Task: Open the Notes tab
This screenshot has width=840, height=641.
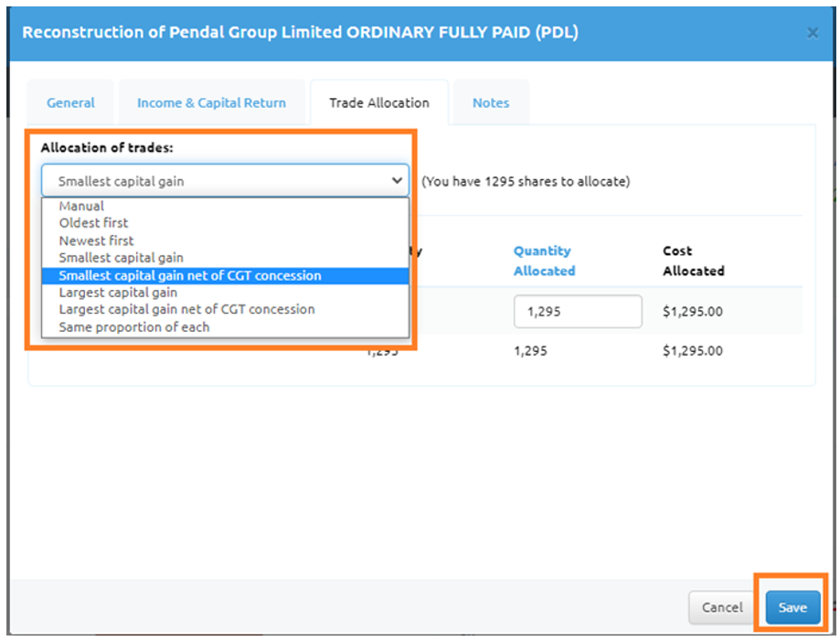Action: click(491, 103)
